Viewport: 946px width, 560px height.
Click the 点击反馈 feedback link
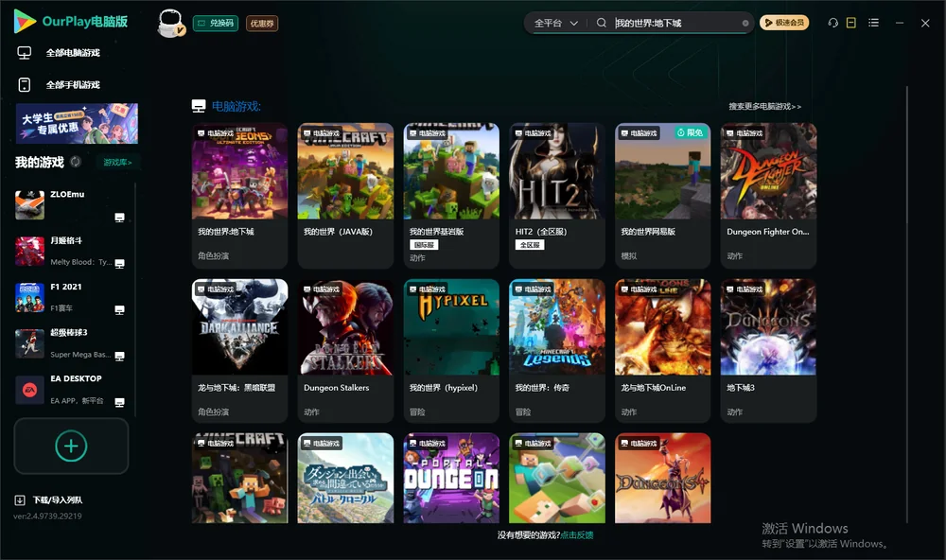577,535
